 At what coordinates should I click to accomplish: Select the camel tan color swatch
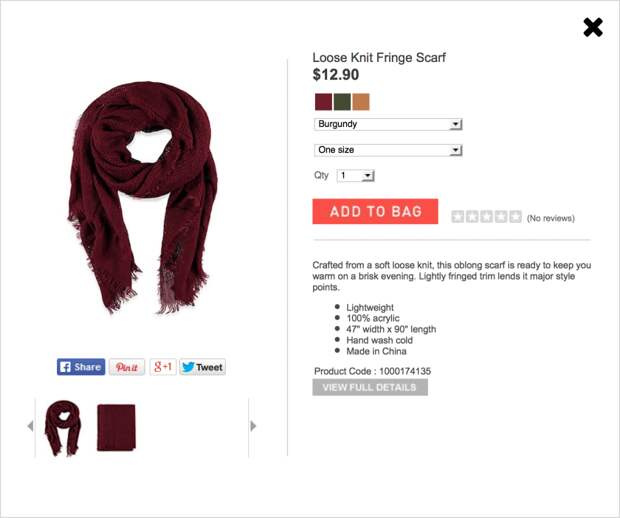361,102
